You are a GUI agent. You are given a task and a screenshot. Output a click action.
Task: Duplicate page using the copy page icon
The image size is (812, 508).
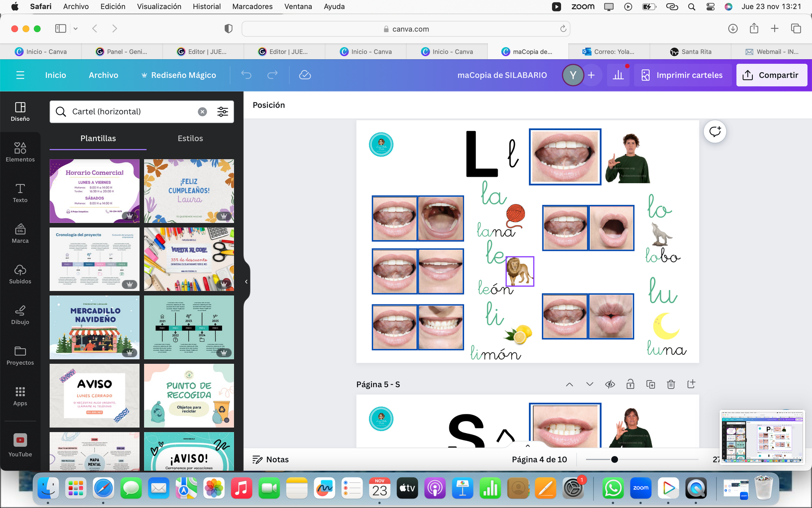click(650, 384)
